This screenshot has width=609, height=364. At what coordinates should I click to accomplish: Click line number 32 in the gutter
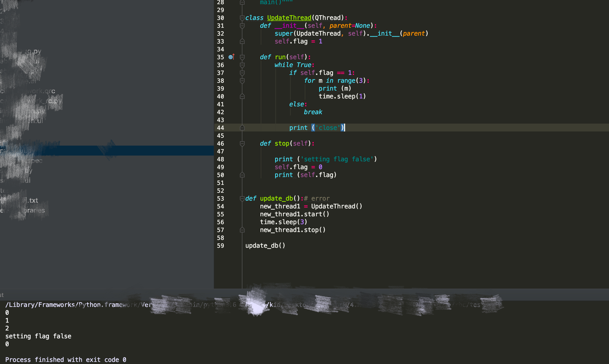click(220, 34)
